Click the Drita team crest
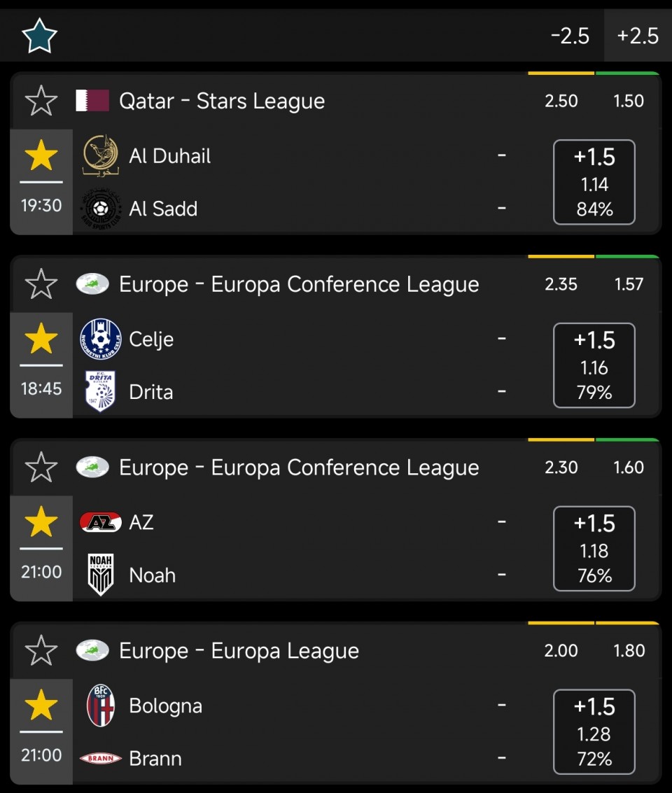672x793 pixels. (101, 391)
